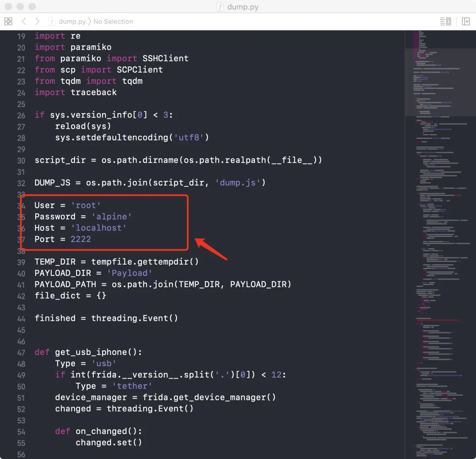Click the dump.py window title
Image resolution: width=476 pixels, height=459 pixels.
pos(243,7)
